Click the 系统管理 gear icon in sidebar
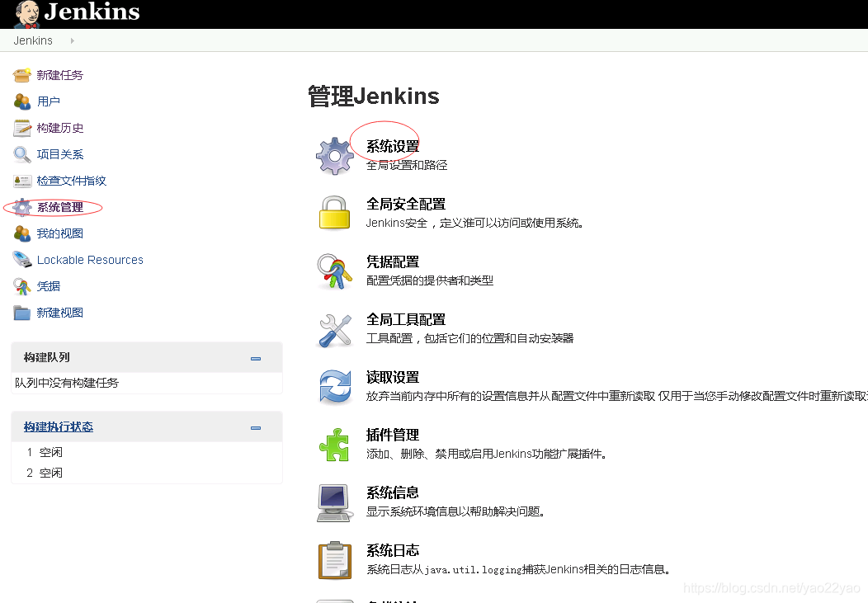 tap(22, 207)
